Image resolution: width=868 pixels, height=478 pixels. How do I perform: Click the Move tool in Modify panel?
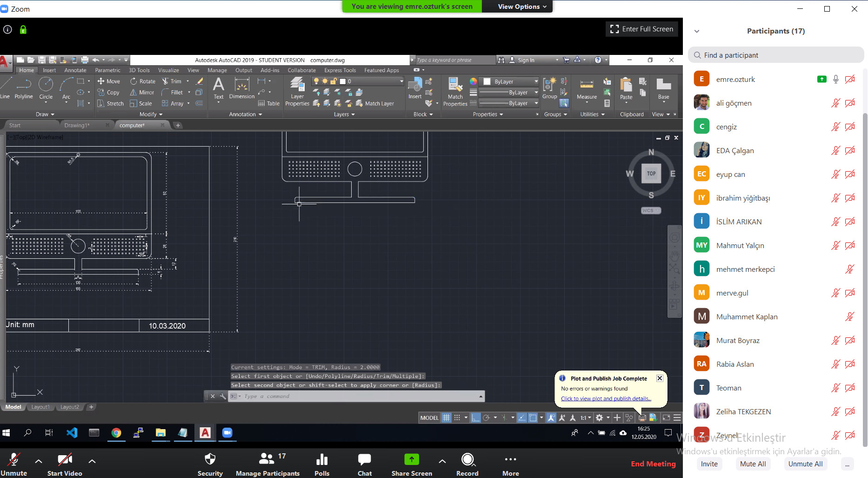[109, 81]
